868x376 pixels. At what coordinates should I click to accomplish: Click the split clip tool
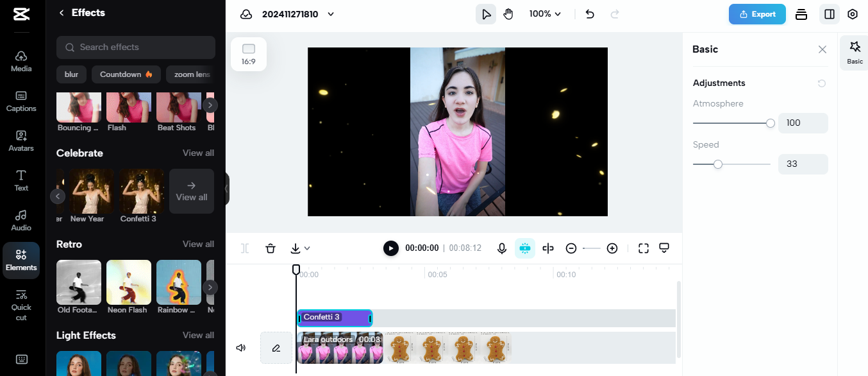pyautogui.click(x=245, y=248)
